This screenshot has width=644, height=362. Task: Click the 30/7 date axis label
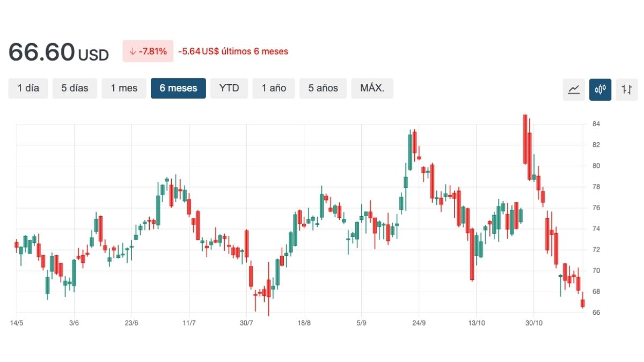click(x=246, y=323)
